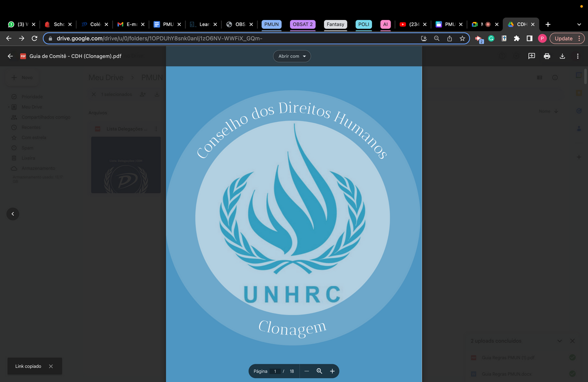
Task: Open the Lista Delegações file thumbnail
Action: (126, 165)
